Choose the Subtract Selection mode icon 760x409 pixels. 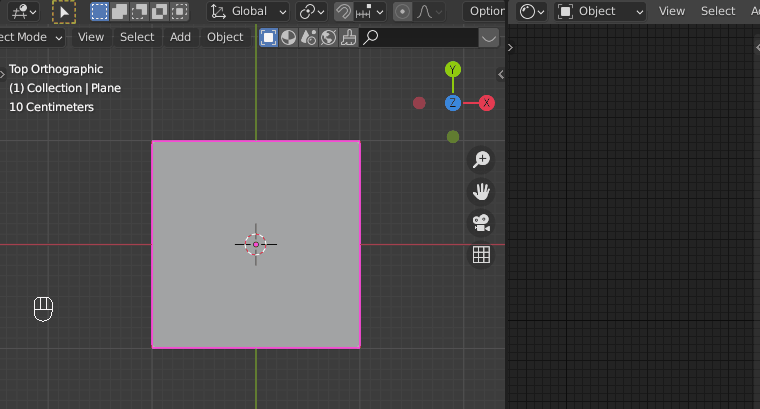coord(139,12)
